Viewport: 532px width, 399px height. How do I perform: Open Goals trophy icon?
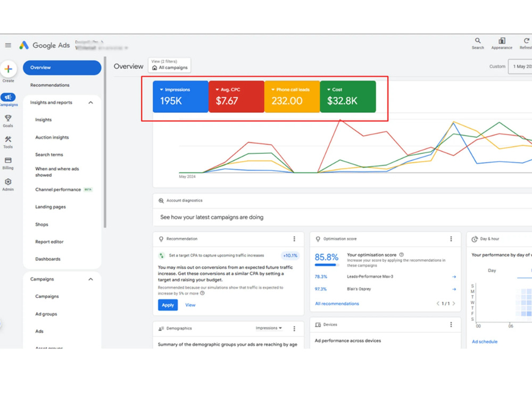(x=8, y=119)
